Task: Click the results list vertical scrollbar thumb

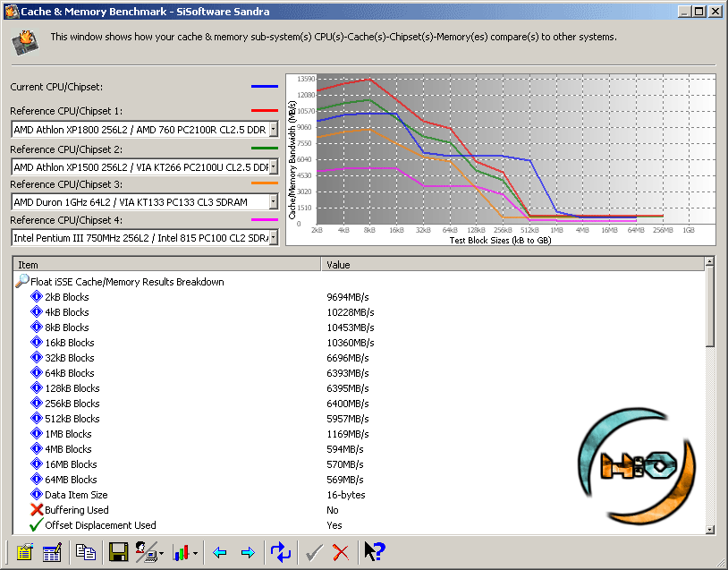Action: tap(709, 307)
